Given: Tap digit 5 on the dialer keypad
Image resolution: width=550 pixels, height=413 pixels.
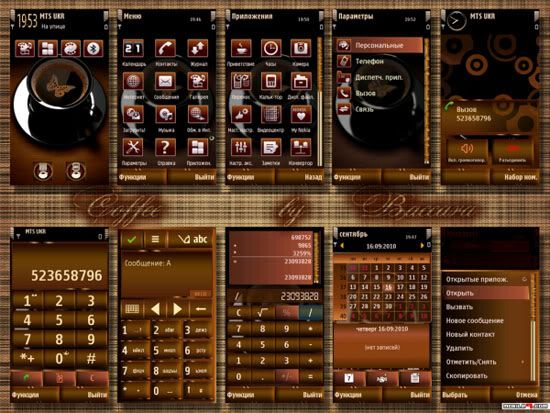Looking at the screenshot, I should point(59,320).
